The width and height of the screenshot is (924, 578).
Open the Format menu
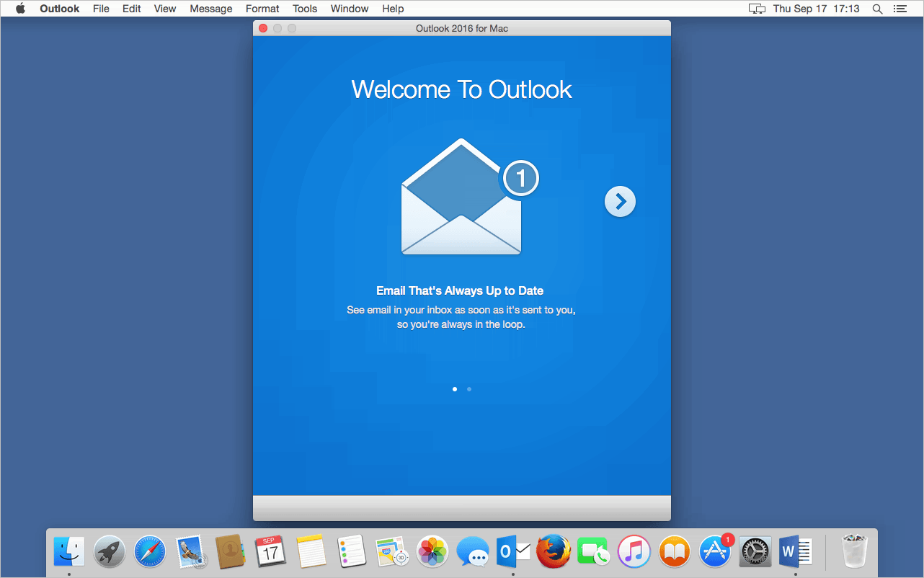tap(262, 9)
